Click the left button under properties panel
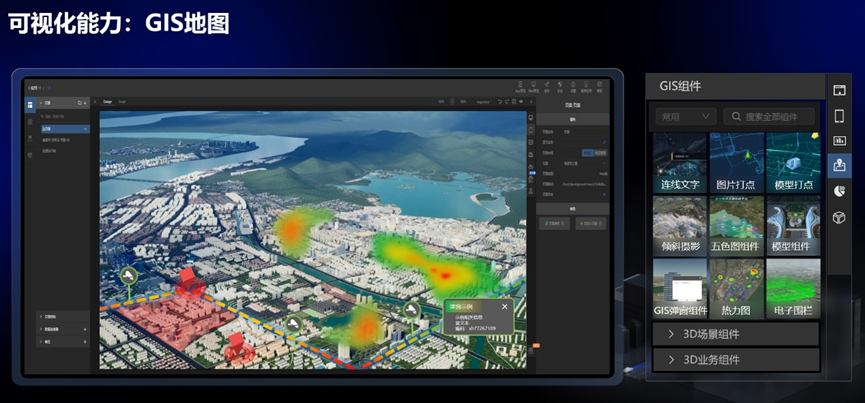Image resolution: width=865 pixels, height=403 pixels. click(x=554, y=223)
